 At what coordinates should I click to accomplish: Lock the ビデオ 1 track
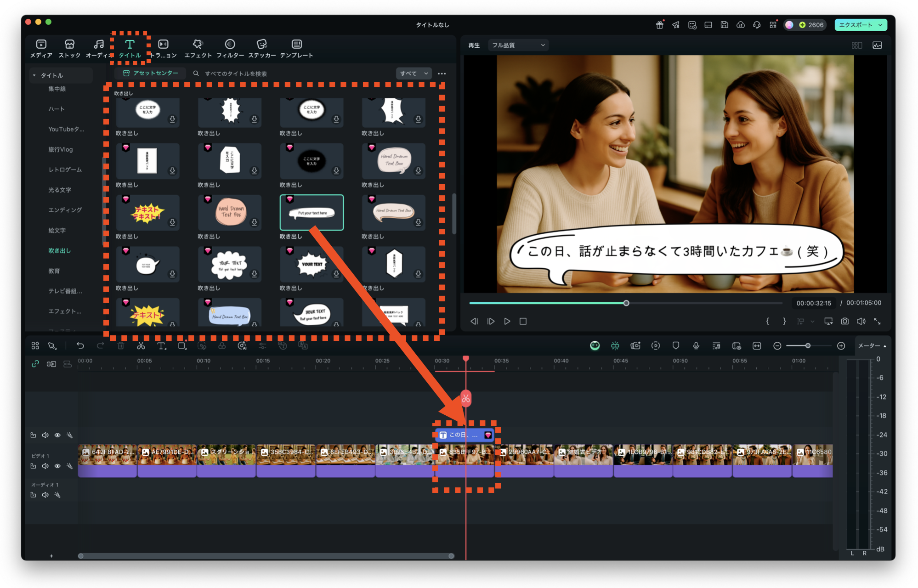tap(33, 466)
